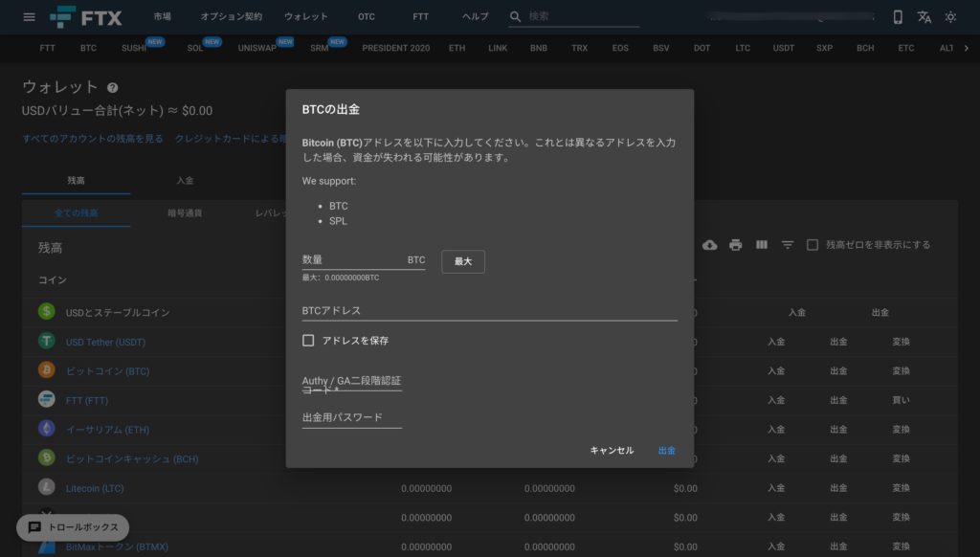The width and height of the screenshot is (980, 557).
Task: Click the Bitcoin coin icon
Action: [46, 370]
